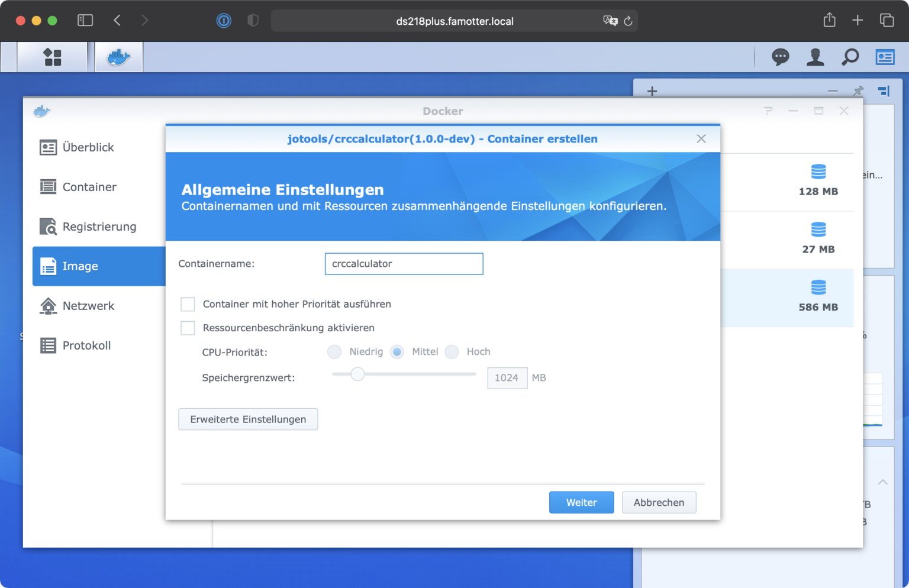Image resolution: width=909 pixels, height=588 pixels.
Task: Pin the widget panel
Action: pyautogui.click(x=858, y=91)
